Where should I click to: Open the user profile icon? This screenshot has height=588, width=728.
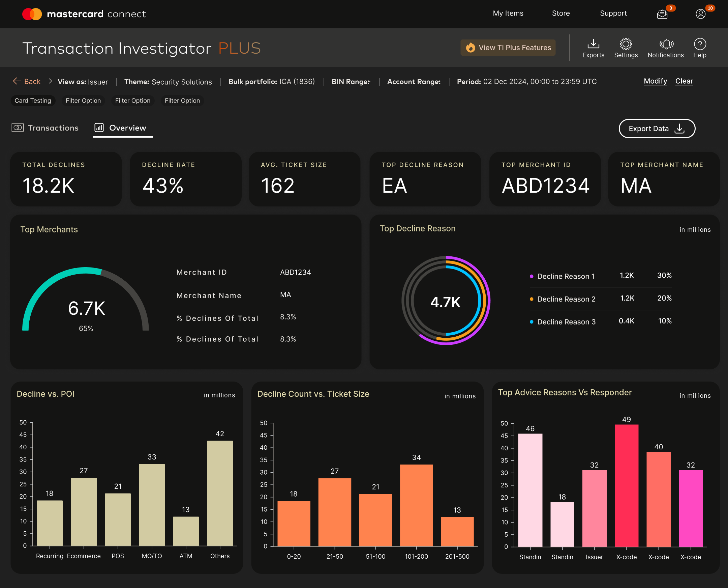(x=700, y=14)
